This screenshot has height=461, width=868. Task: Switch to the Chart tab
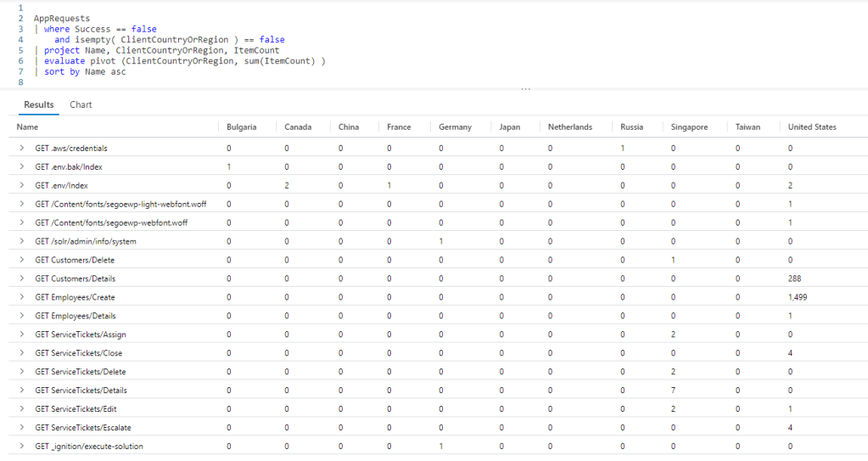coord(81,104)
